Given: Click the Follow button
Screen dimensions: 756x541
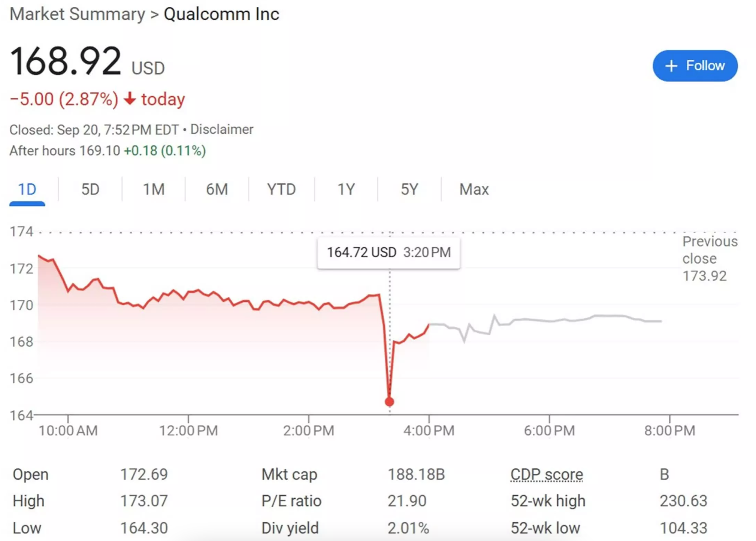Looking at the screenshot, I should pyautogui.click(x=695, y=66).
